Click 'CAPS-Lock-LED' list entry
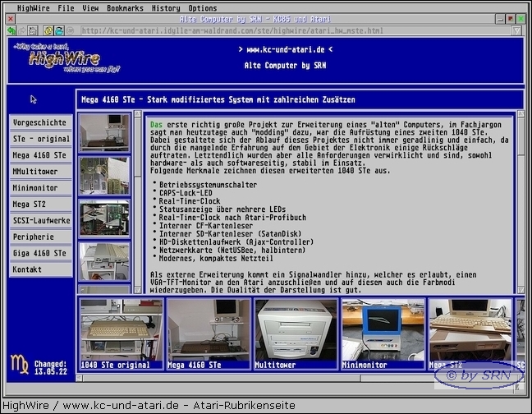Image resolution: width=532 pixels, height=414 pixels. click(186, 193)
